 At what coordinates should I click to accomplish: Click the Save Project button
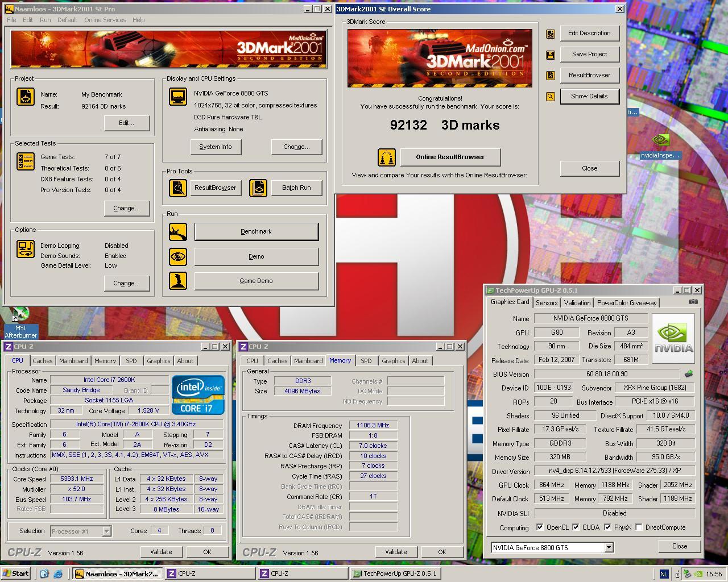pyautogui.click(x=589, y=54)
